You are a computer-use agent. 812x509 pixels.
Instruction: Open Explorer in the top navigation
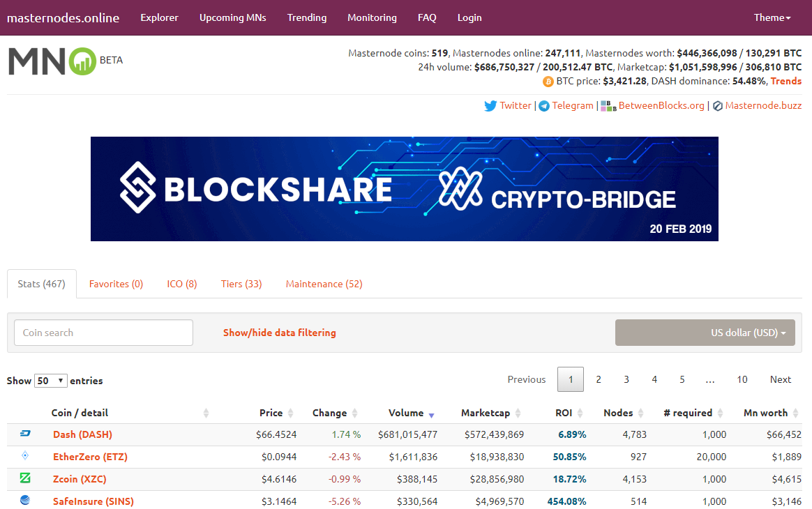click(160, 17)
